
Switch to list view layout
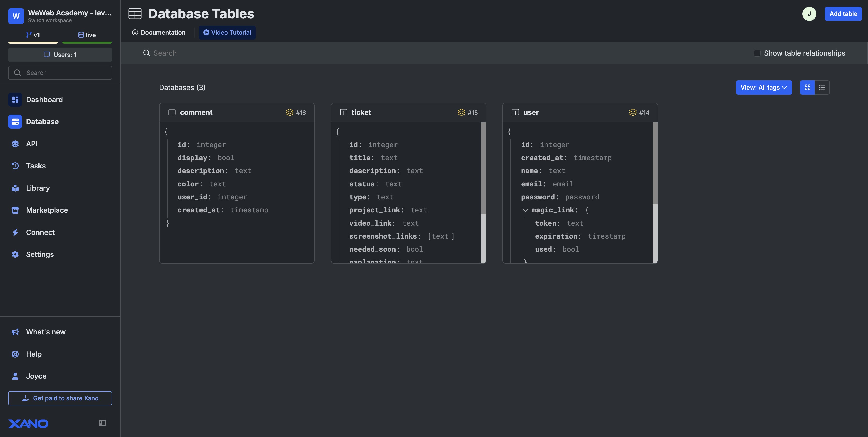tap(822, 88)
